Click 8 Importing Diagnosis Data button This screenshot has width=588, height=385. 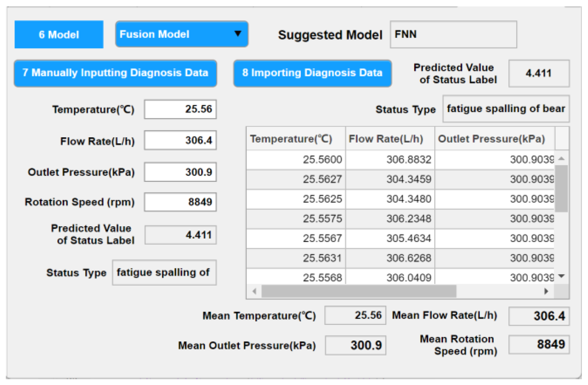(x=312, y=73)
